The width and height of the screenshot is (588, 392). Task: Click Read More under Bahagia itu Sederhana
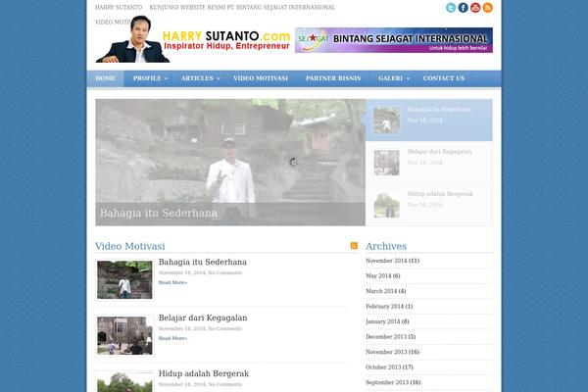172,282
